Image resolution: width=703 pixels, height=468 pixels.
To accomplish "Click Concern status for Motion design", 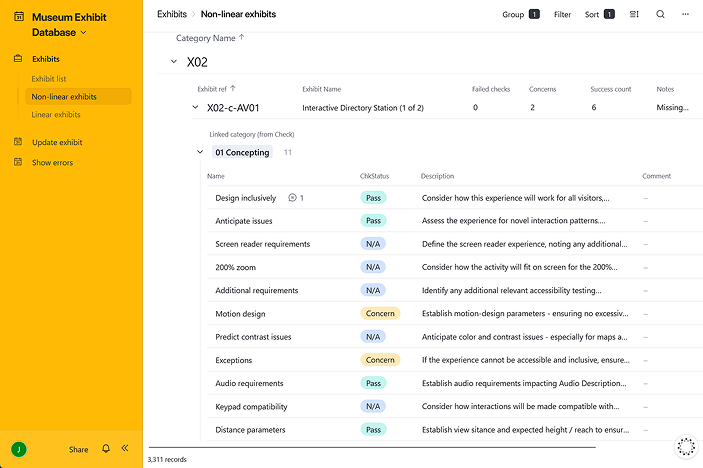I will tap(380, 313).
